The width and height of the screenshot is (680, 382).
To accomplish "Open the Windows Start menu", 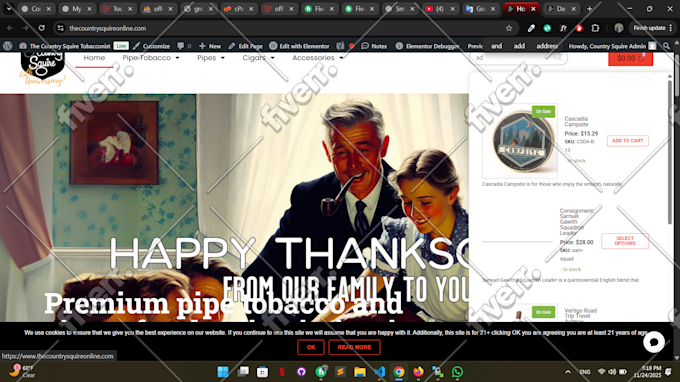I will pyautogui.click(x=223, y=372).
